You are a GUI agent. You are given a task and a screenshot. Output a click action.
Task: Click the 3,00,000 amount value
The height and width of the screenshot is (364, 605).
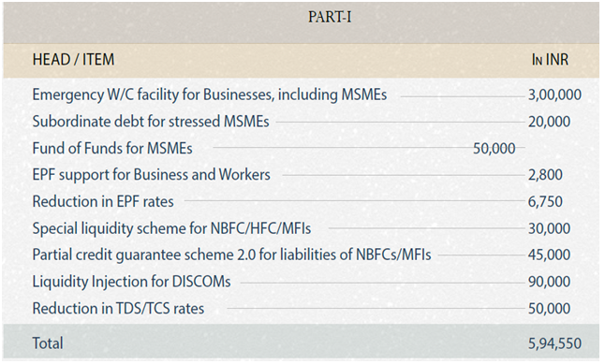pyautogui.click(x=554, y=95)
